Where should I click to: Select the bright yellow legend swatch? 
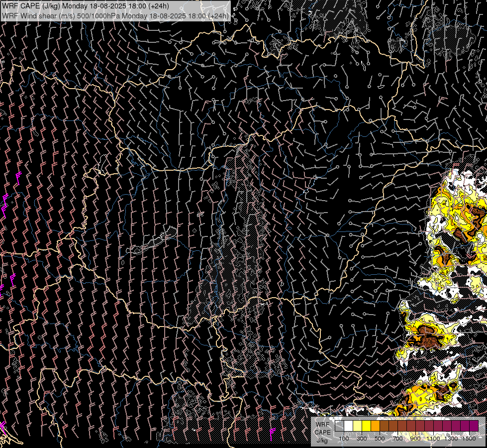(367, 426)
